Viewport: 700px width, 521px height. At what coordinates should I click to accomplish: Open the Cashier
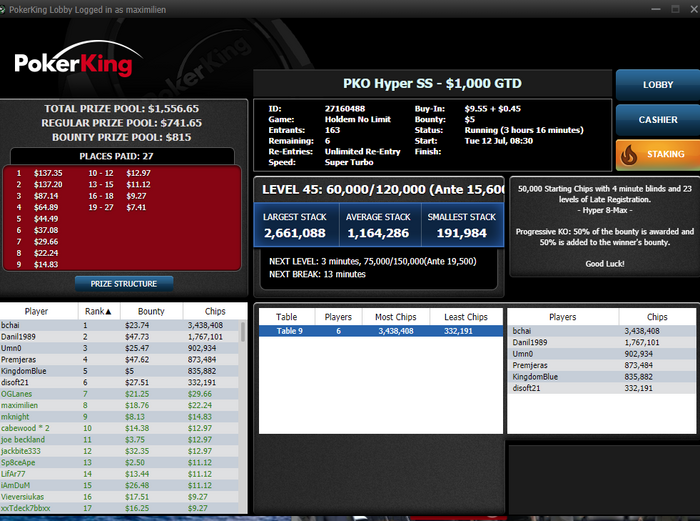(658, 120)
